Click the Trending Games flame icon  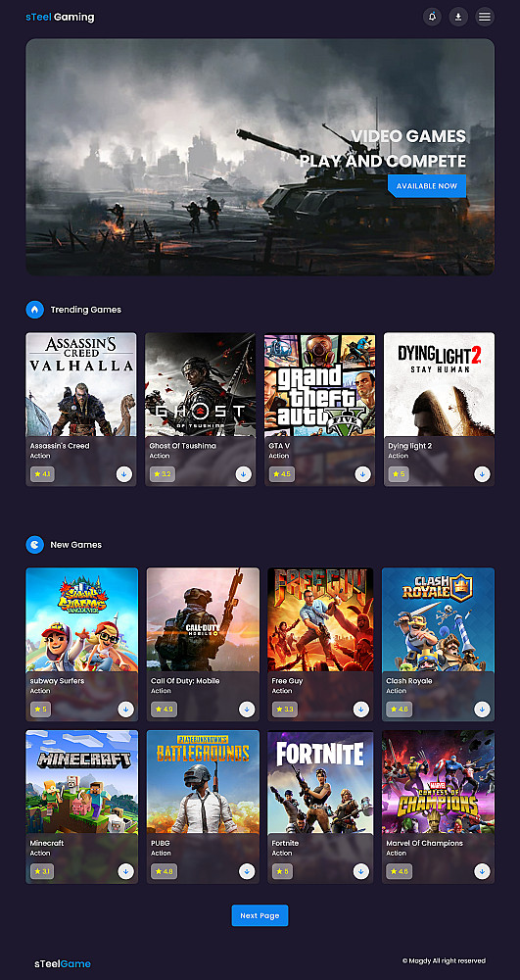(x=35, y=310)
